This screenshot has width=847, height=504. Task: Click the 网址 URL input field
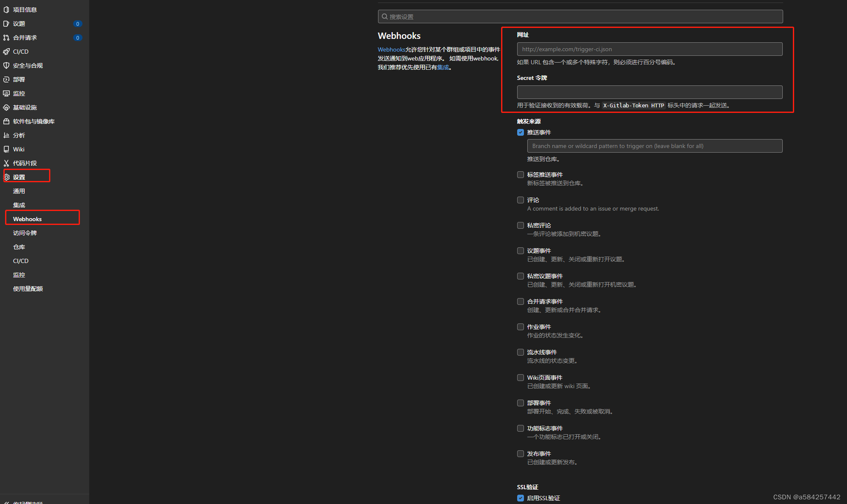650,49
